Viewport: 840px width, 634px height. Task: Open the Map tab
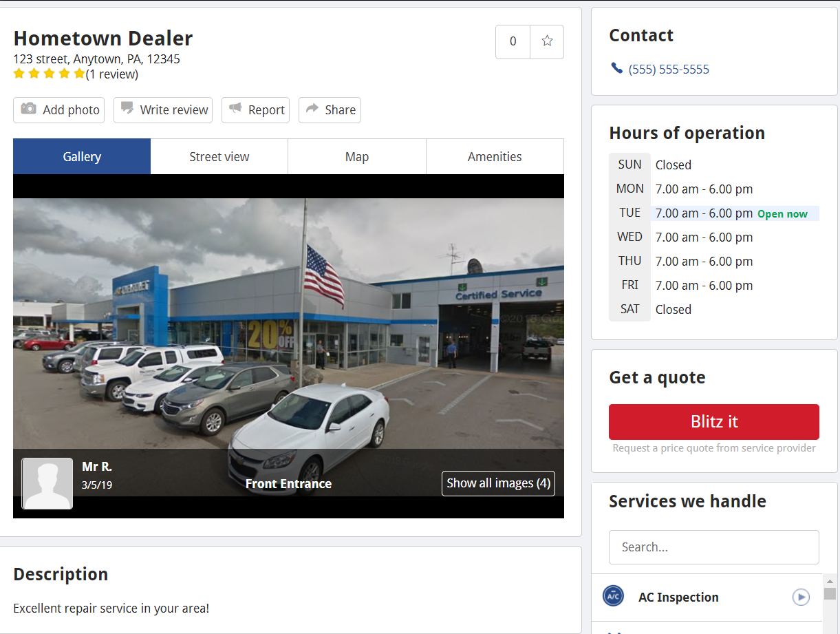click(x=357, y=157)
